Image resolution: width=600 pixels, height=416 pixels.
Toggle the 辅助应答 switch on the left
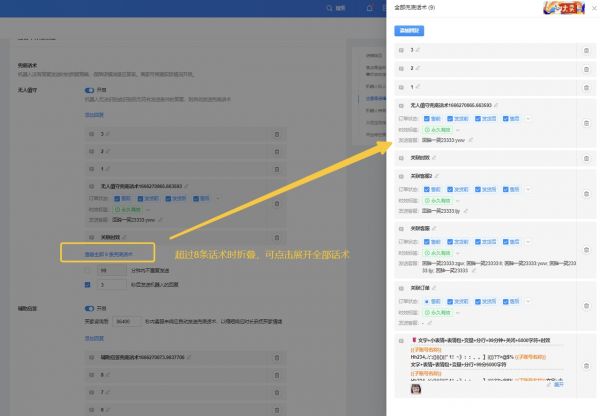click(x=89, y=309)
